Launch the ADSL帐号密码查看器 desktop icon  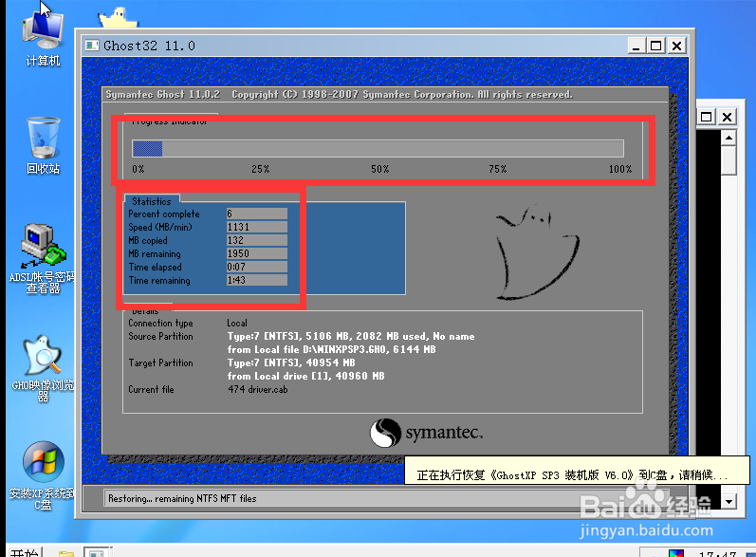point(43,258)
